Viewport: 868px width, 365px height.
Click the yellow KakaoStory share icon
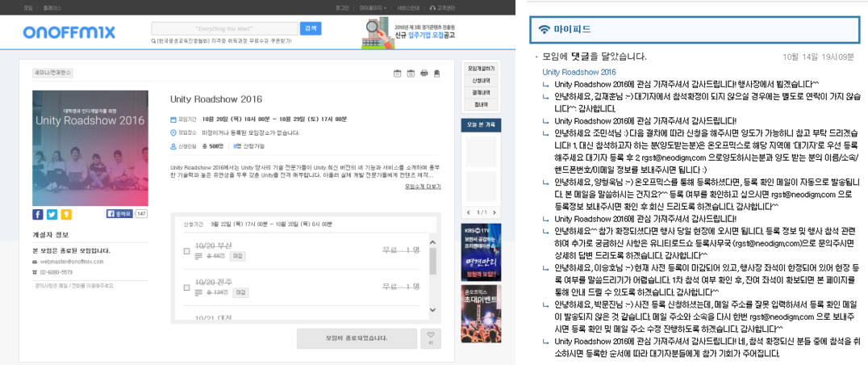[x=66, y=214]
